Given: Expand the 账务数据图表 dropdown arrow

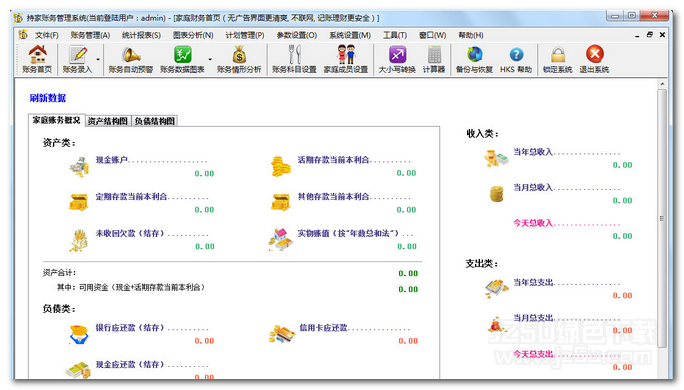Looking at the screenshot, I should (x=210, y=59).
